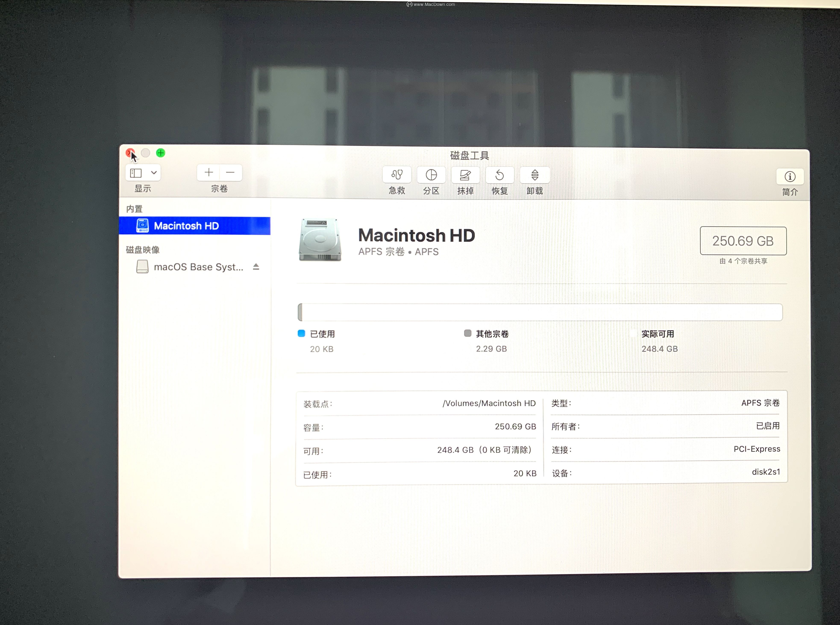Screen dimensions: 840x625
Task: Remove a volume with the minus icon
Action: 231,172
